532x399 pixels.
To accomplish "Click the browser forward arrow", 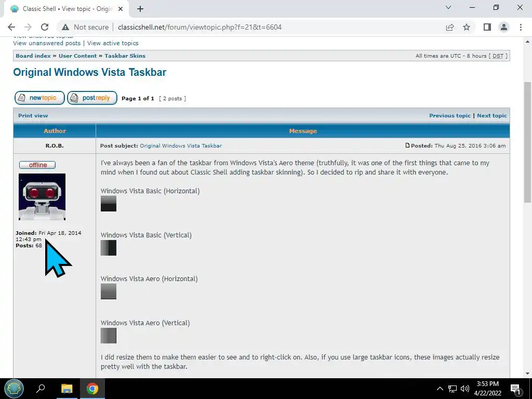I will [x=28, y=27].
